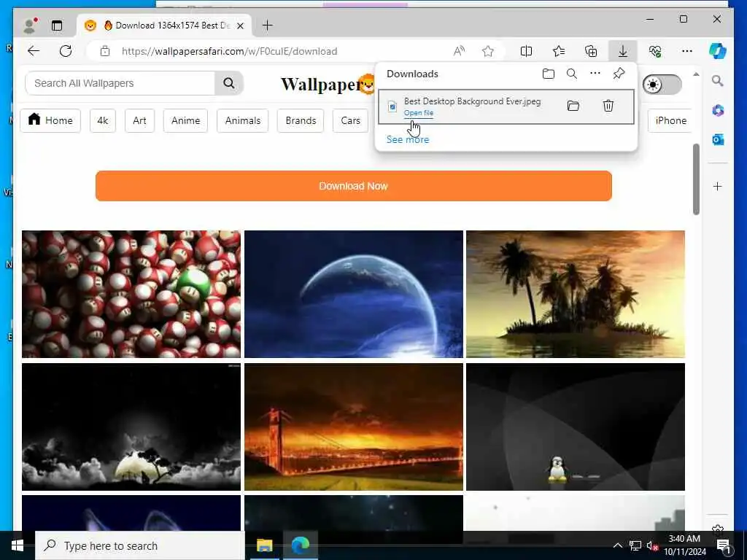Open more options in Downloads panel
The width and height of the screenshot is (747, 560).
click(x=595, y=74)
